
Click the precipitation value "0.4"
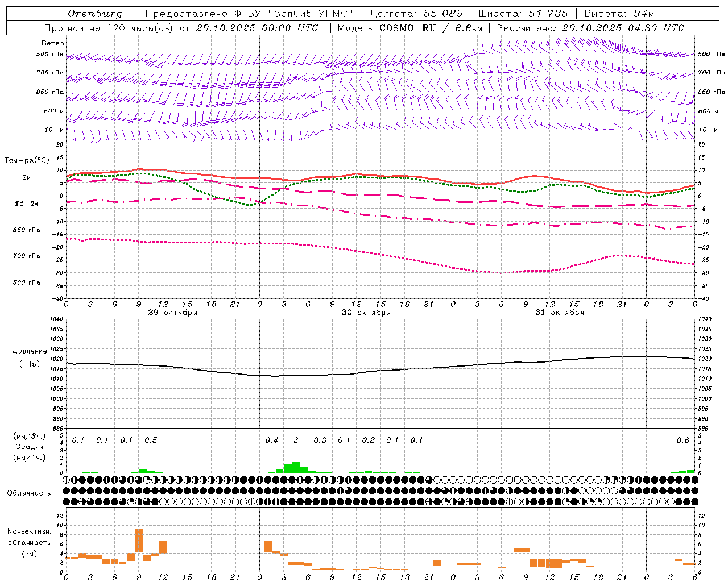272,440
